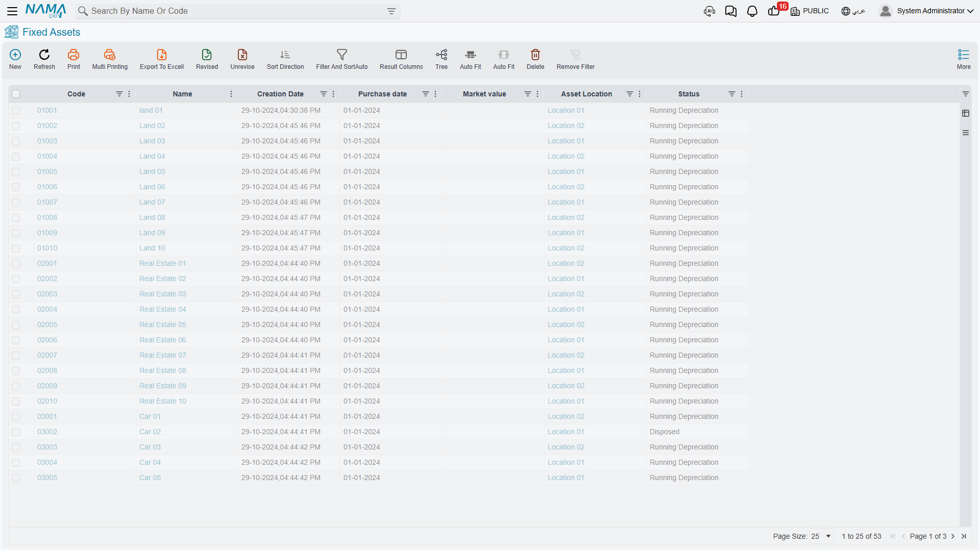Open search filter options in search bar
Screen dimensions: 980x551
391,11
